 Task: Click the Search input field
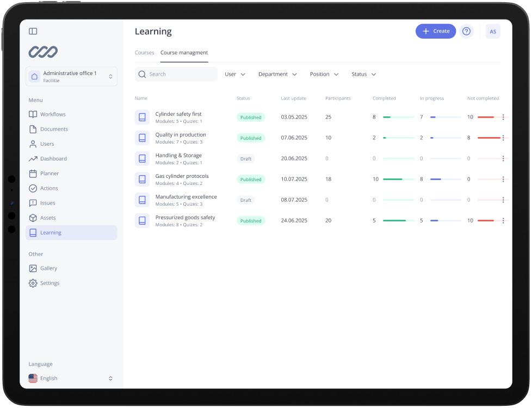click(x=180, y=74)
